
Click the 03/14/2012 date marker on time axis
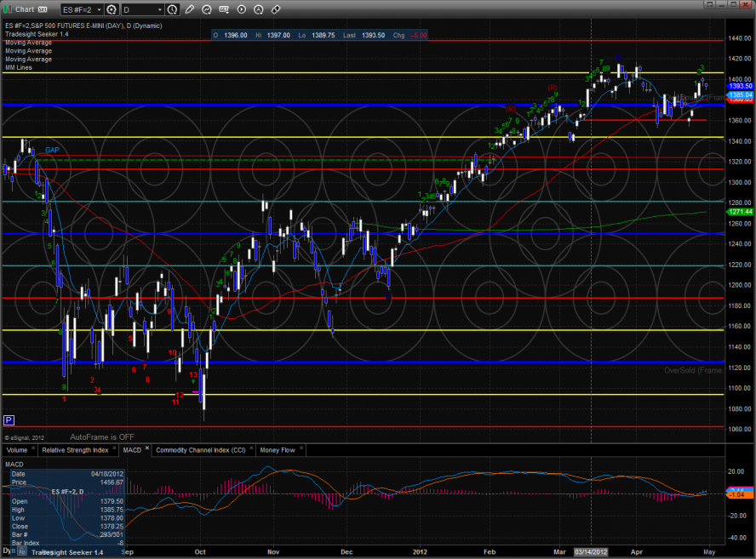click(593, 551)
